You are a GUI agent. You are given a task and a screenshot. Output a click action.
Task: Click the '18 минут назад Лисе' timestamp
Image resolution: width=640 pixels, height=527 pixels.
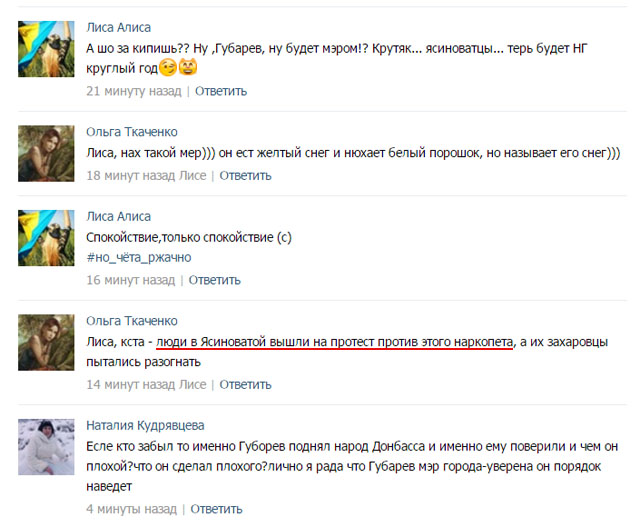point(146,176)
